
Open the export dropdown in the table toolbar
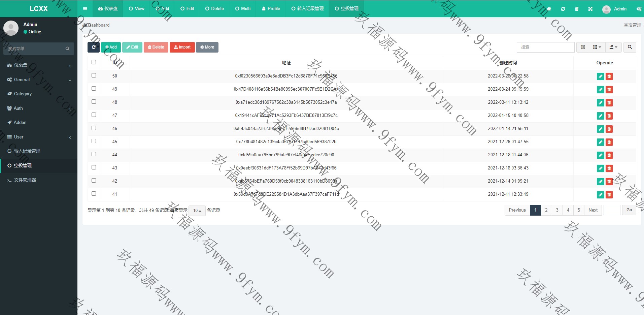(x=613, y=47)
